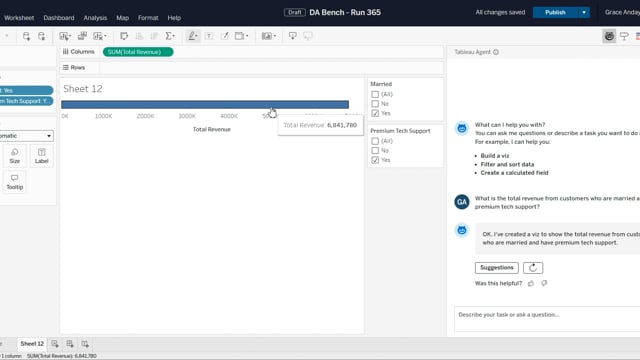640x360 pixels.
Task: Click the Sheet 12 title text
Action: tap(83, 89)
